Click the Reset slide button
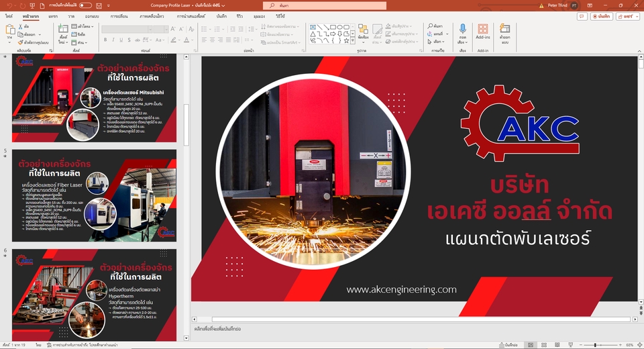The height and width of the screenshot is (349, 644). pos(78,34)
